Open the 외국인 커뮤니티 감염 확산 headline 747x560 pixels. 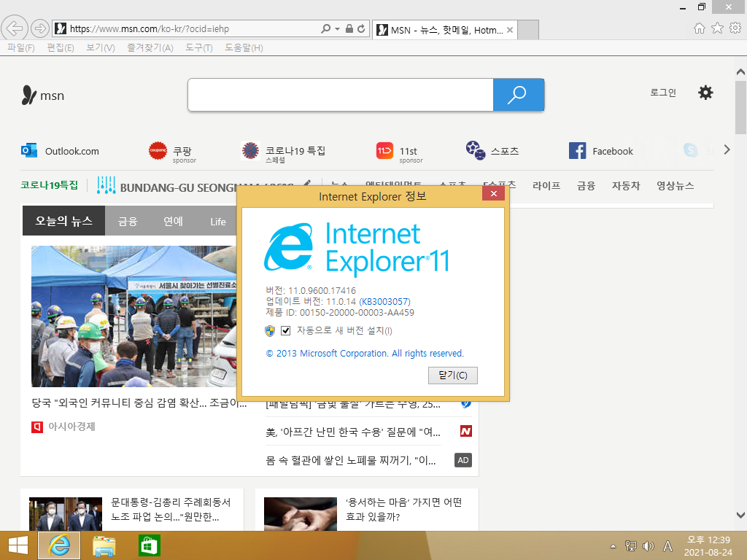(139, 402)
